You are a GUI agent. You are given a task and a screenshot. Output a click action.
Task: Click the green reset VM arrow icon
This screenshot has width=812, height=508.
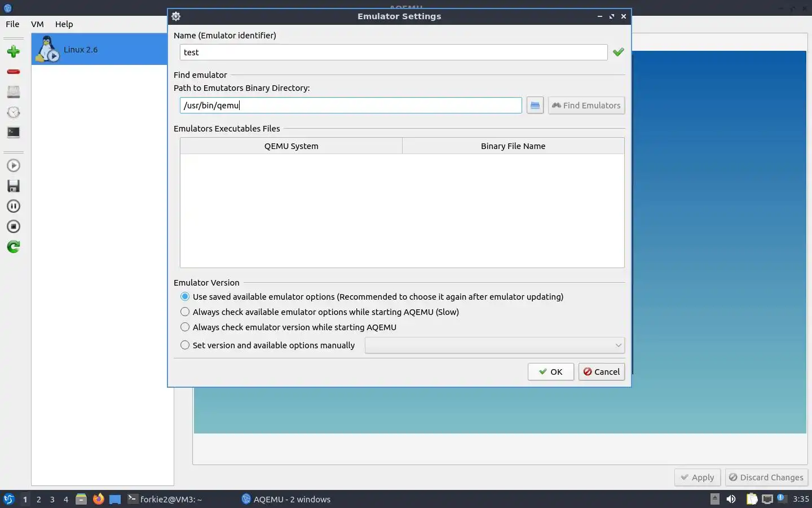pyautogui.click(x=14, y=247)
